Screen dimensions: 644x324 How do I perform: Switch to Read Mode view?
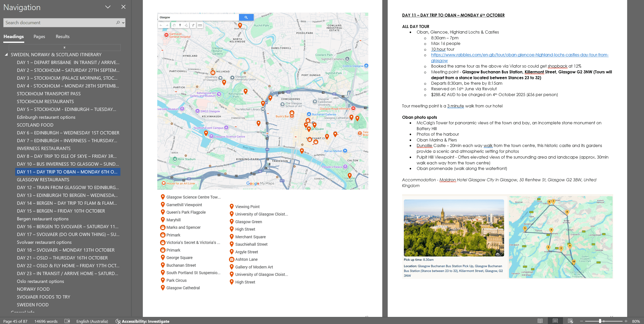540,321
